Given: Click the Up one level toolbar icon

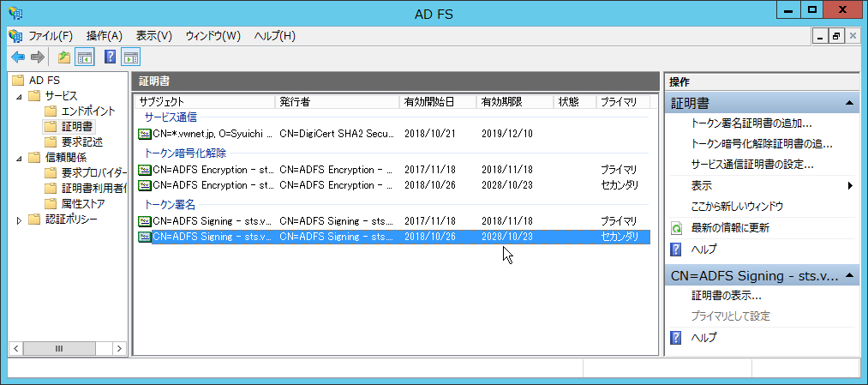Looking at the screenshot, I should (64, 57).
